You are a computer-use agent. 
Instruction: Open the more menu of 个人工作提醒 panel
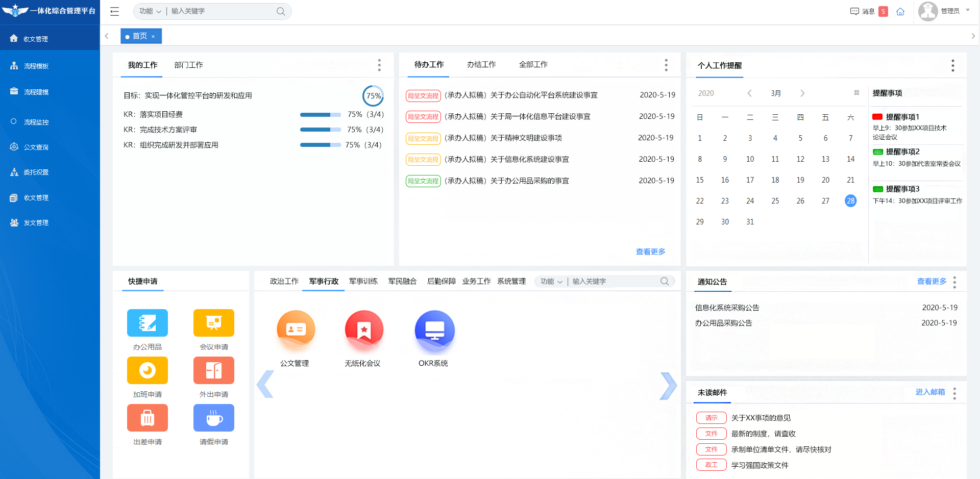point(953,65)
